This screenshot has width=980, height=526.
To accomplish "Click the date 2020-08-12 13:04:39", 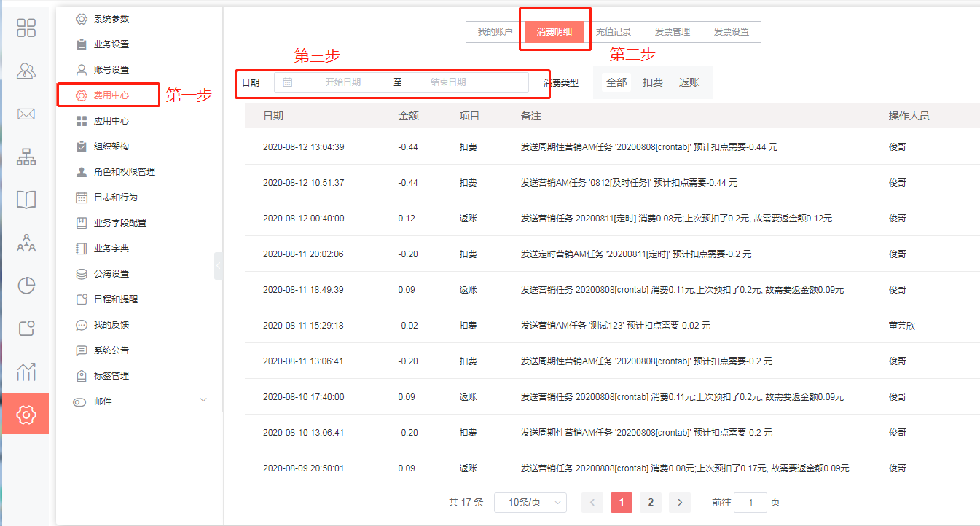I will point(304,147).
